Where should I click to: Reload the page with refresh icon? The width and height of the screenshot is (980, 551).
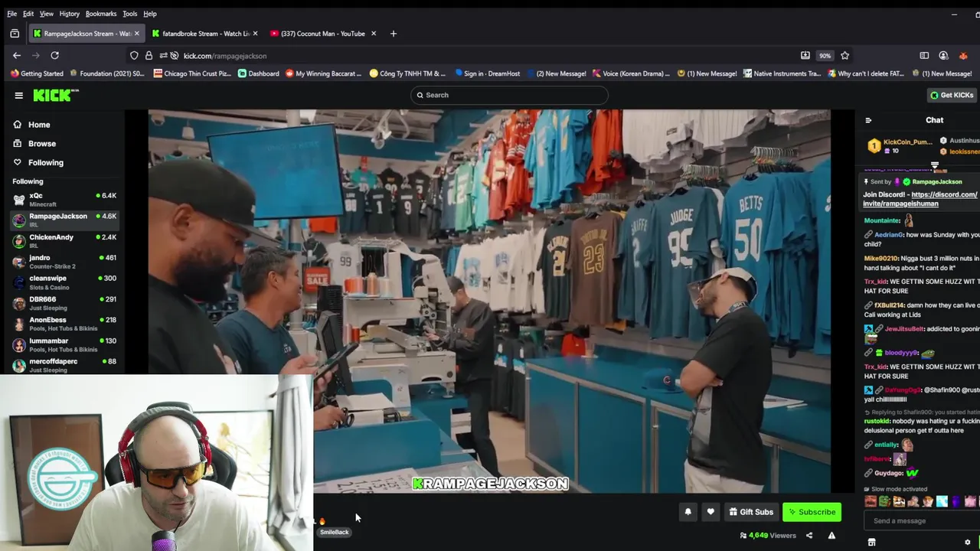(54, 55)
